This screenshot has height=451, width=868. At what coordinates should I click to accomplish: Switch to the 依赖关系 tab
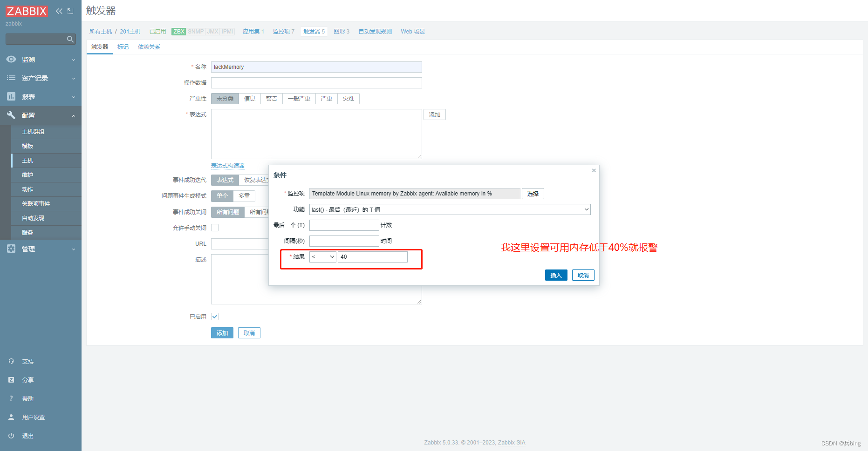pos(149,47)
